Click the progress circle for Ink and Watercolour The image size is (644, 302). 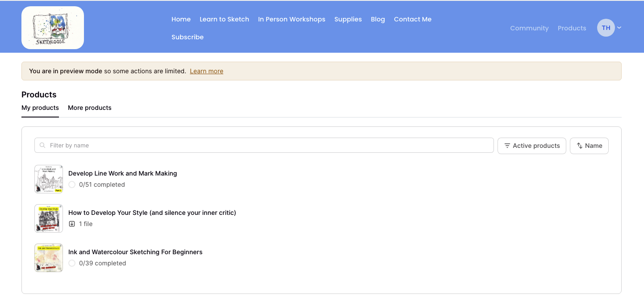[x=72, y=263]
